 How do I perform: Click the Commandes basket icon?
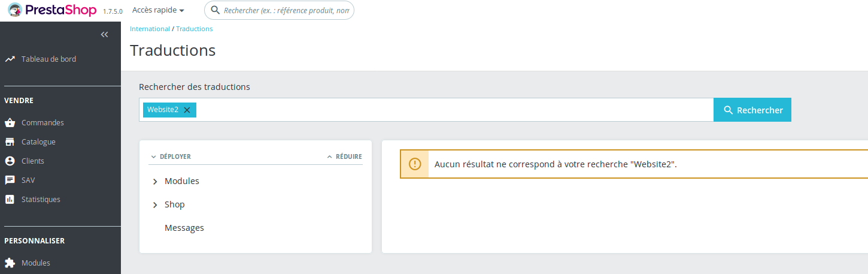click(x=10, y=123)
